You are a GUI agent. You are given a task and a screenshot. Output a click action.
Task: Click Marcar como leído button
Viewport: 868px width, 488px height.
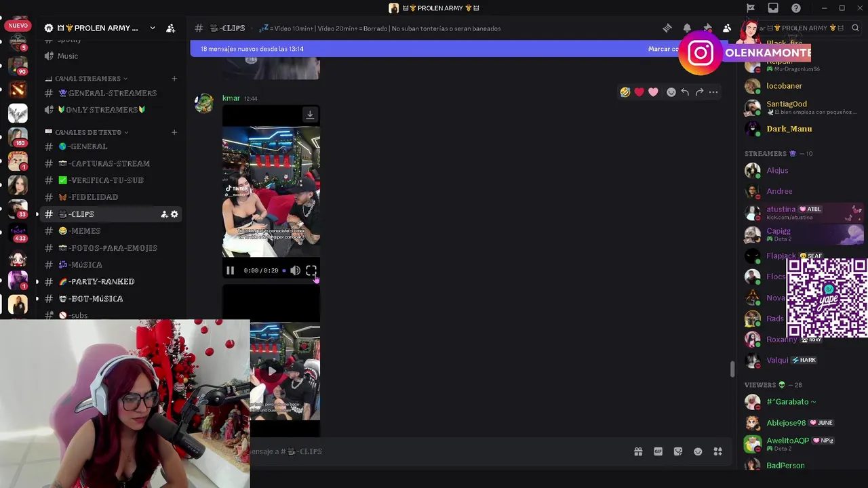663,49
